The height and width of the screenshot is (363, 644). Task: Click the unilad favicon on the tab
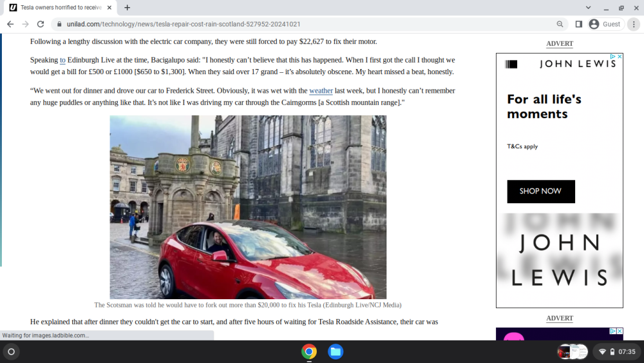click(x=13, y=7)
